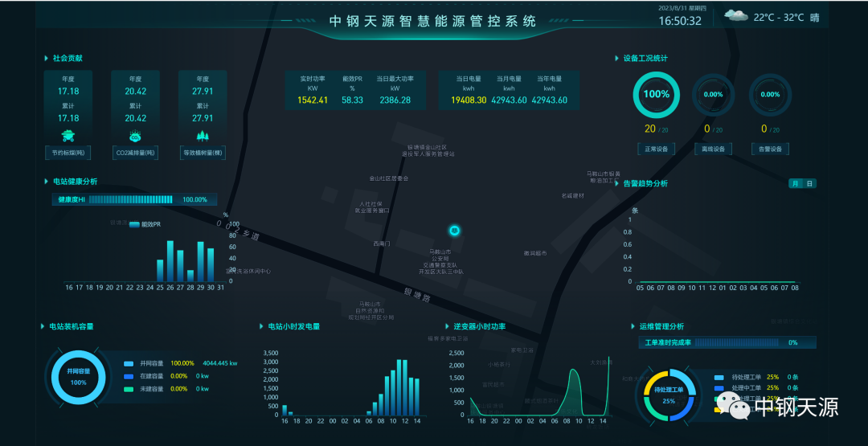The width and height of the screenshot is (868, 446).
Task: Expand the 逆变器小时功率 section arrow
Action: click(x=448, y=326)
